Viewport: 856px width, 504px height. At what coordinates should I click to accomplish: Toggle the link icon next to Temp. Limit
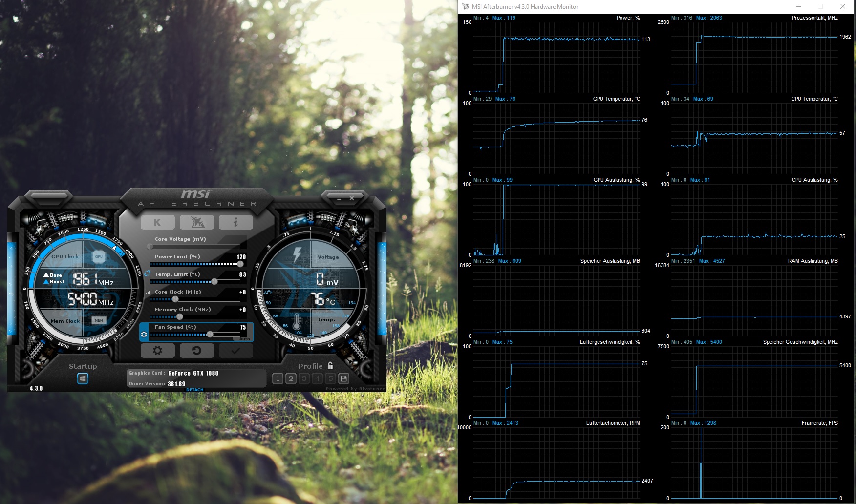pyautogui.click(x=147, y=273)
